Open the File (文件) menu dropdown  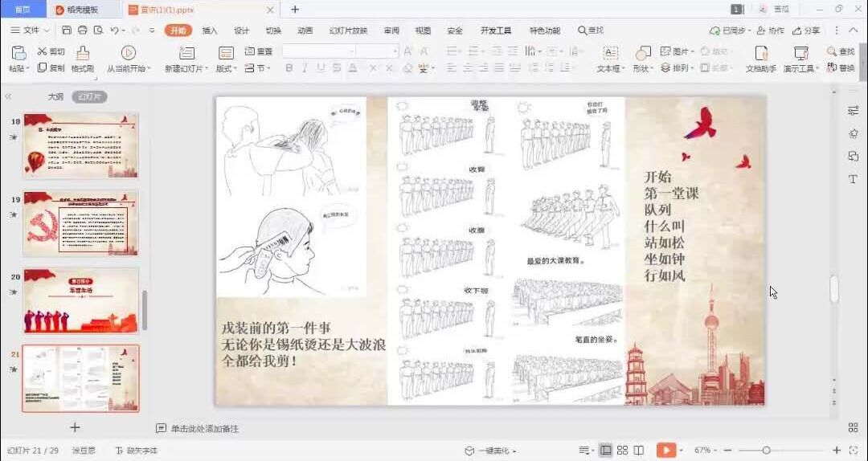click(30, 31)
